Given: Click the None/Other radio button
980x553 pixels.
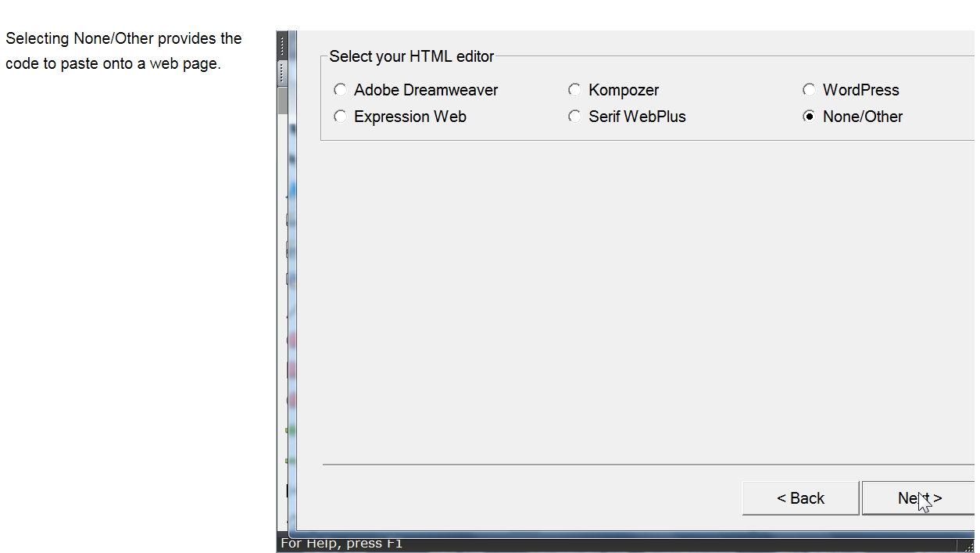Looking at the screenshot, I should (x=809, y=117).
